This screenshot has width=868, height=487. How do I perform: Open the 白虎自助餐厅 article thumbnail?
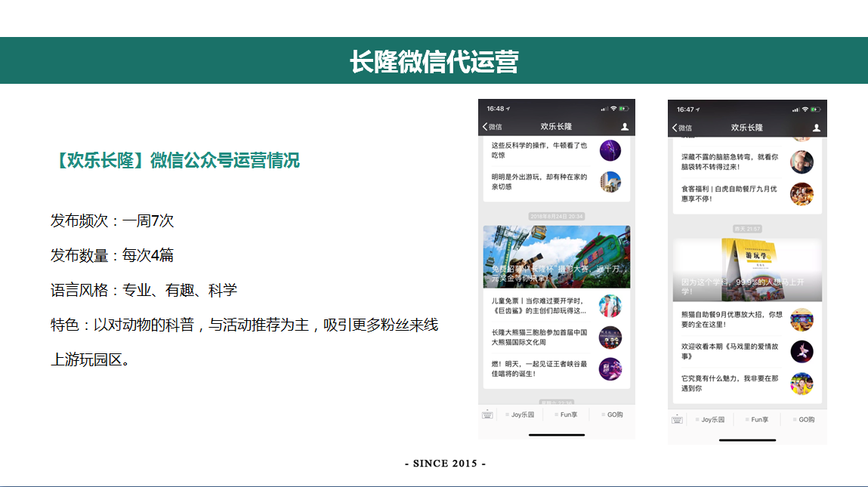(x=802, y=194)
